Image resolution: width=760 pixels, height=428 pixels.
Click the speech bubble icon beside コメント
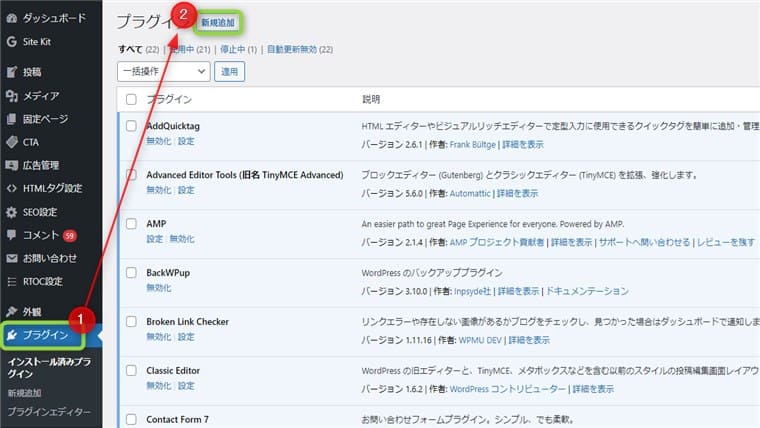click(12, 235)
